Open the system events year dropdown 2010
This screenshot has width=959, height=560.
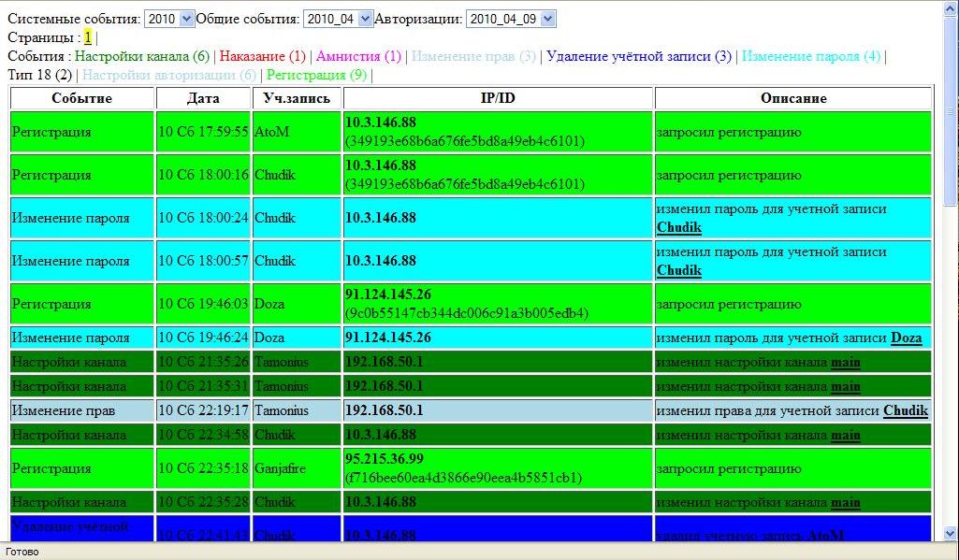point(170,19)
